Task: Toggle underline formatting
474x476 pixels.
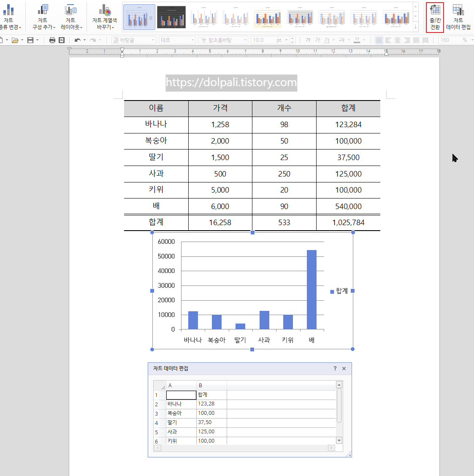Action: point(327,40)
